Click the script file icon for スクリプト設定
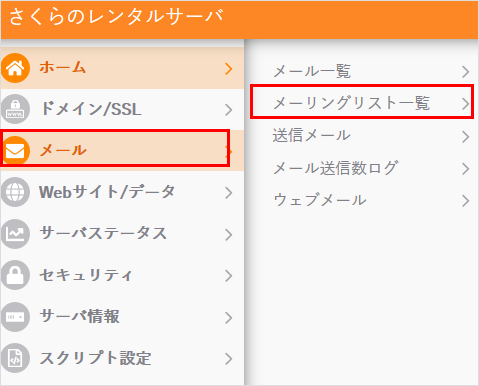This screenshot has width=479, height=386. tap(15, 358)
